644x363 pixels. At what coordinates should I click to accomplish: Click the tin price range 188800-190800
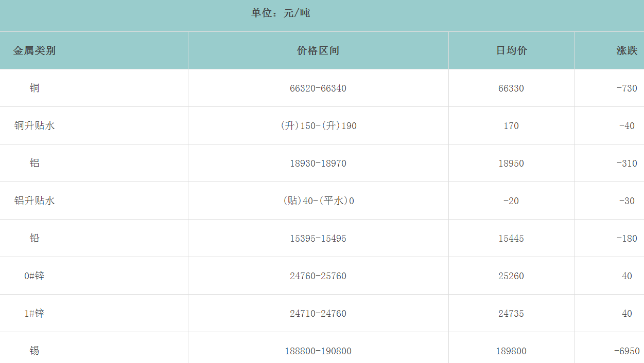(318, 351)
